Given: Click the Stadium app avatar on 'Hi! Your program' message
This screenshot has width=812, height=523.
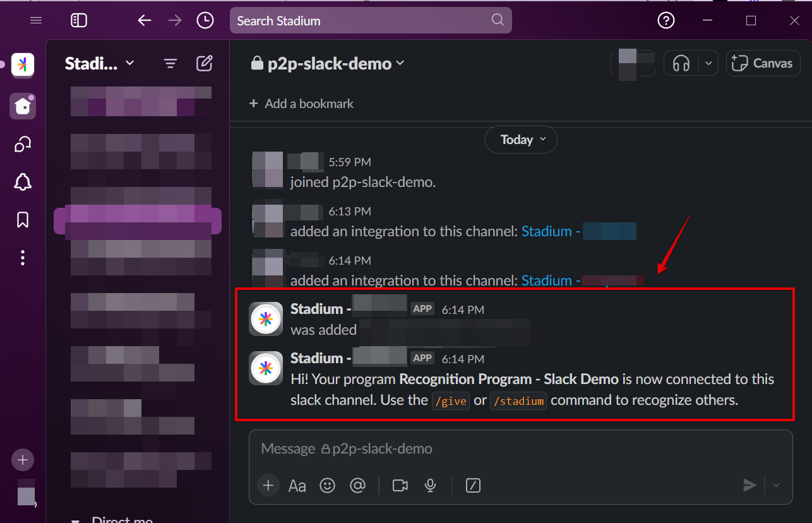Looking at the screenshot, I should [266, 368].
